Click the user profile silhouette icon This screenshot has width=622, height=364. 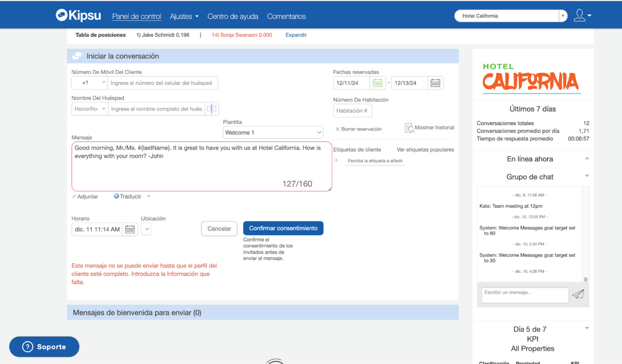click(579, 15)
